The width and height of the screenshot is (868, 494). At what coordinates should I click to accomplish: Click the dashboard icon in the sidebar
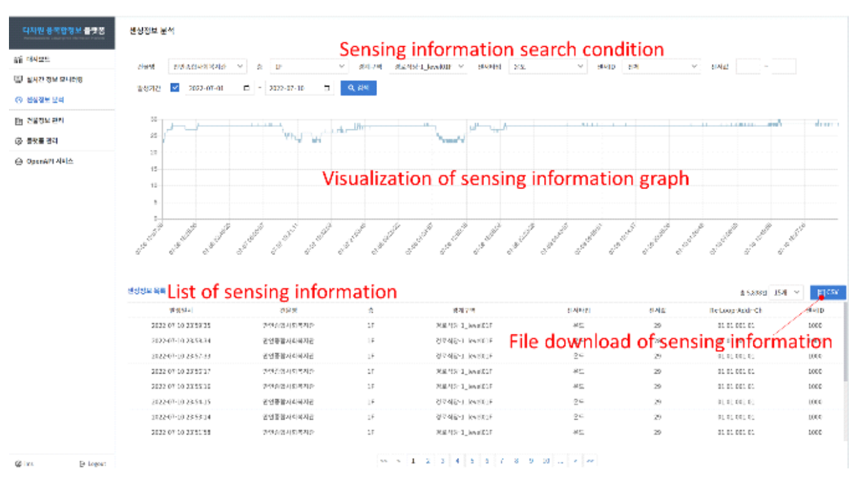[x=18, y=60]
